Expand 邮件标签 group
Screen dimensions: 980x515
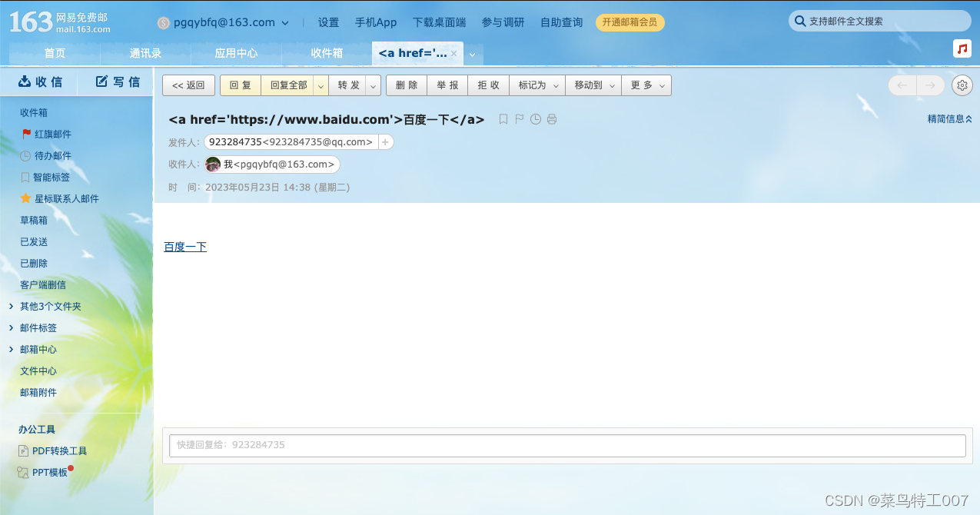(x=11, y=327)
